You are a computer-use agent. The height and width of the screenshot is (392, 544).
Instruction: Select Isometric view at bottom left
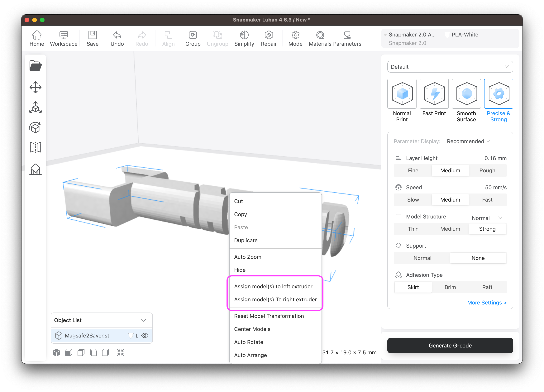click(x=57, y=352)
